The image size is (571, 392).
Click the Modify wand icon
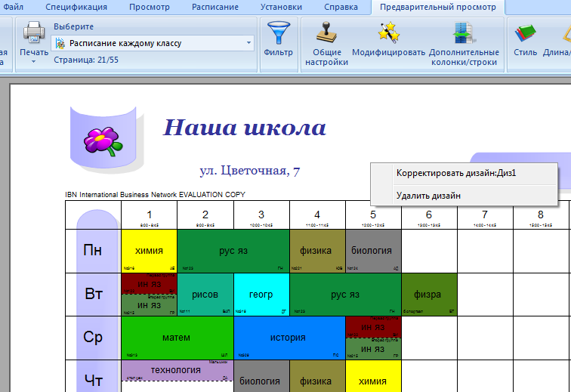click(x=388, y=32)
